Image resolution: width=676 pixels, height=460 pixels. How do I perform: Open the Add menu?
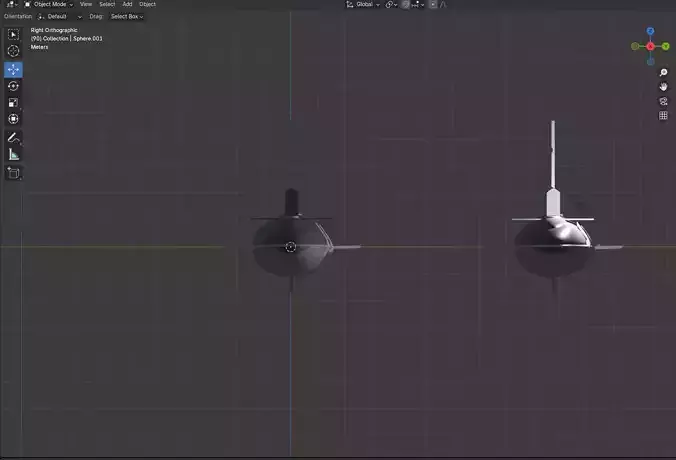tap(127, 4)
